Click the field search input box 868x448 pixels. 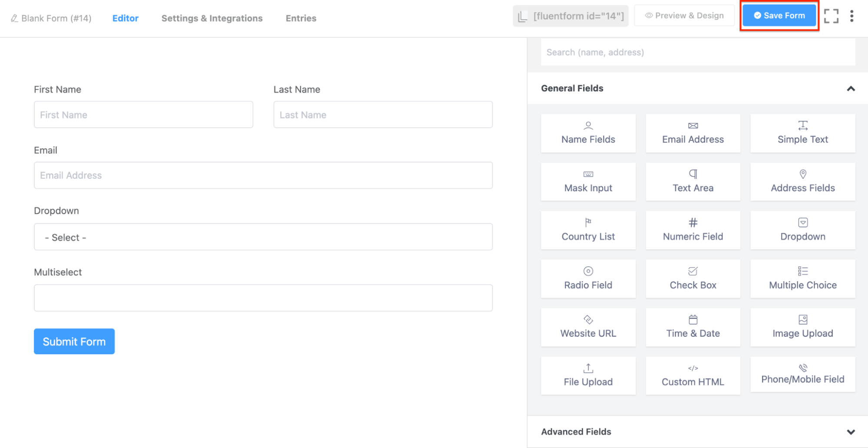(x=697, y=53)
